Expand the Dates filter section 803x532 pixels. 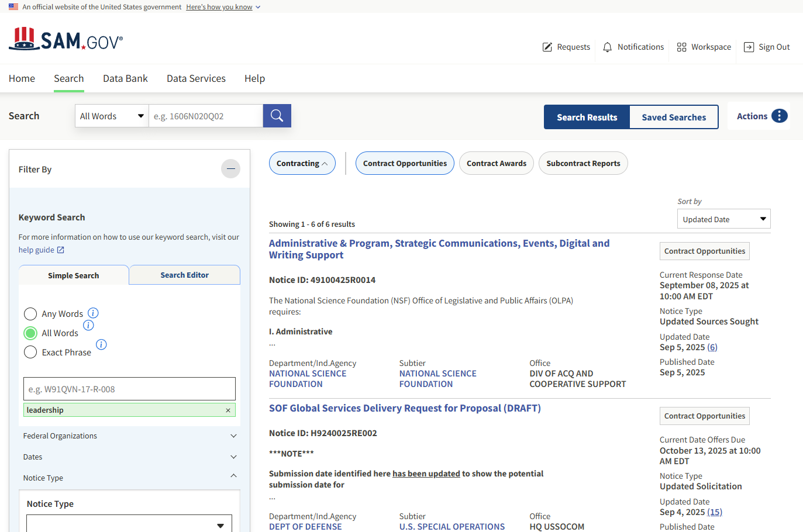[x=129, y=457]
